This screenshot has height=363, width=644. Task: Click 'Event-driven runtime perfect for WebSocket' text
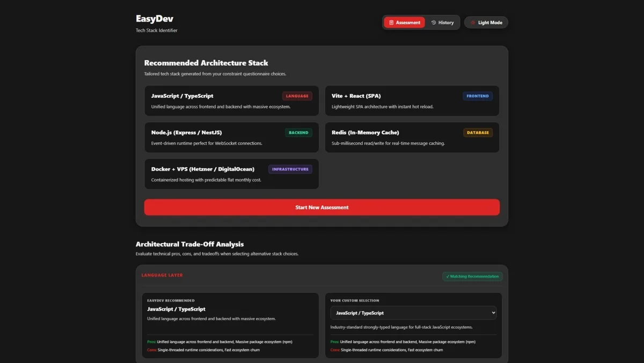pyautogui.click(x=207, y=143)
